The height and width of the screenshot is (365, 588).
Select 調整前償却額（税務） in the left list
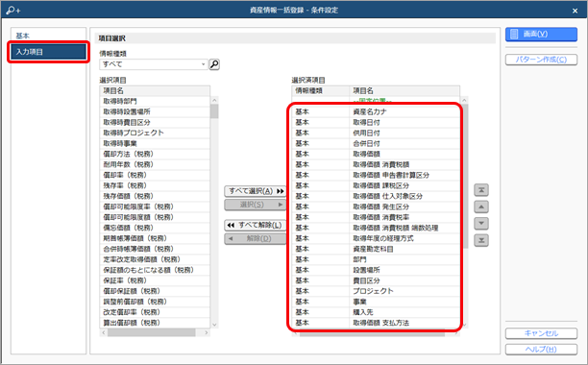tap(155, 302)
